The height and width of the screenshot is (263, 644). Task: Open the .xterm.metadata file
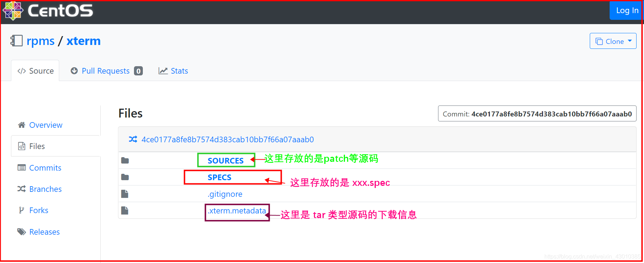237,211
